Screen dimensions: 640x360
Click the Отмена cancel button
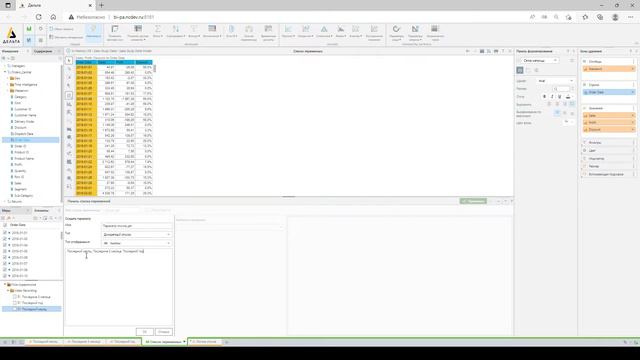point(164,332)
